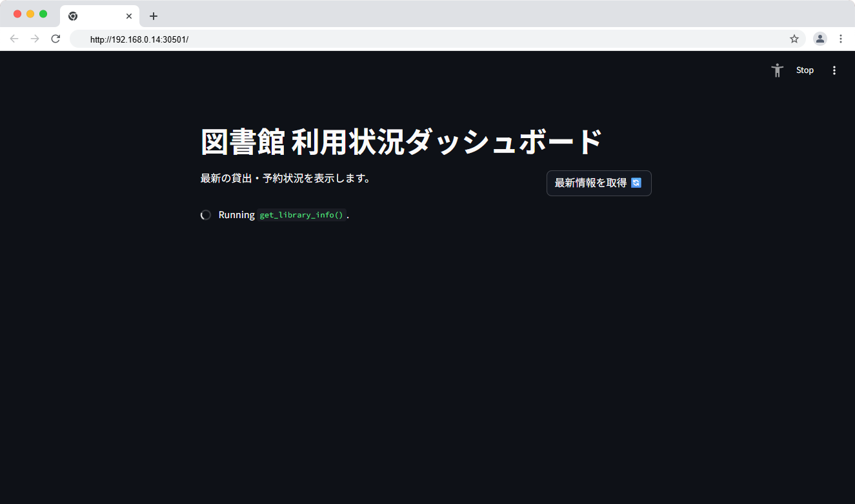855x504 pixels.
Task: Close the current browser tab
Action: pyautogui.click(x=129, y=16)
